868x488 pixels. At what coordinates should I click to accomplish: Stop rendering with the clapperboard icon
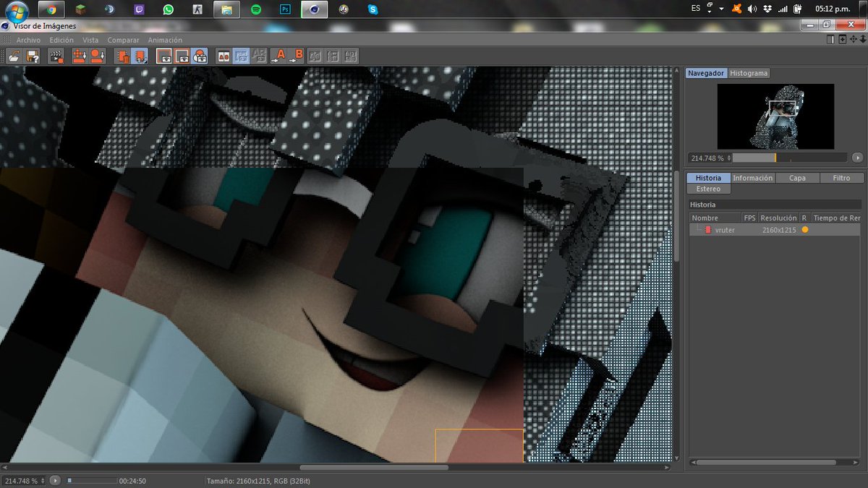(56, 56)
